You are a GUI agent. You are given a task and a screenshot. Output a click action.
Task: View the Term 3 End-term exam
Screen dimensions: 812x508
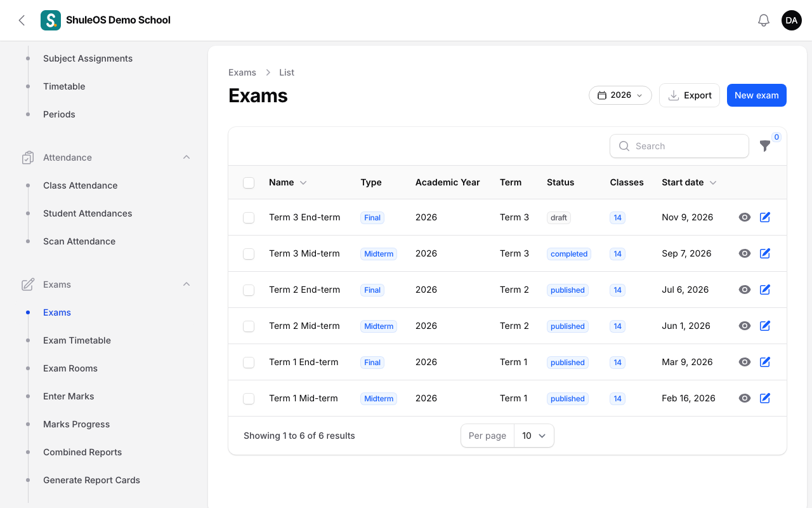coord(745,217)
